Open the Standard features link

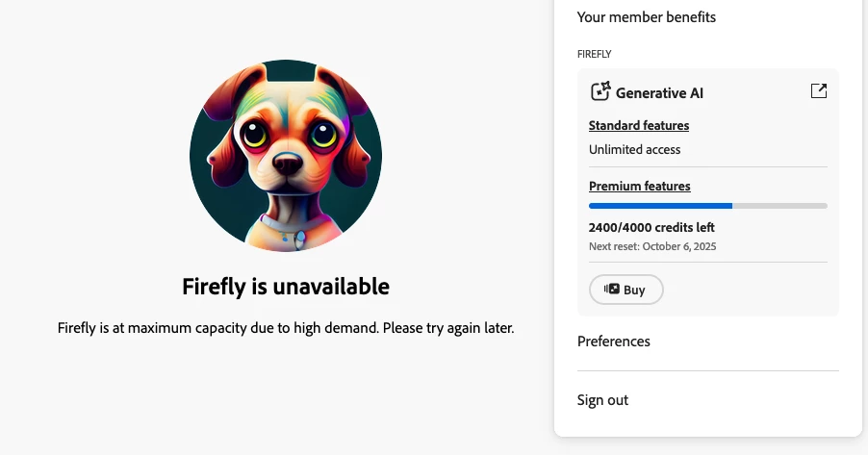pos(639,126)
